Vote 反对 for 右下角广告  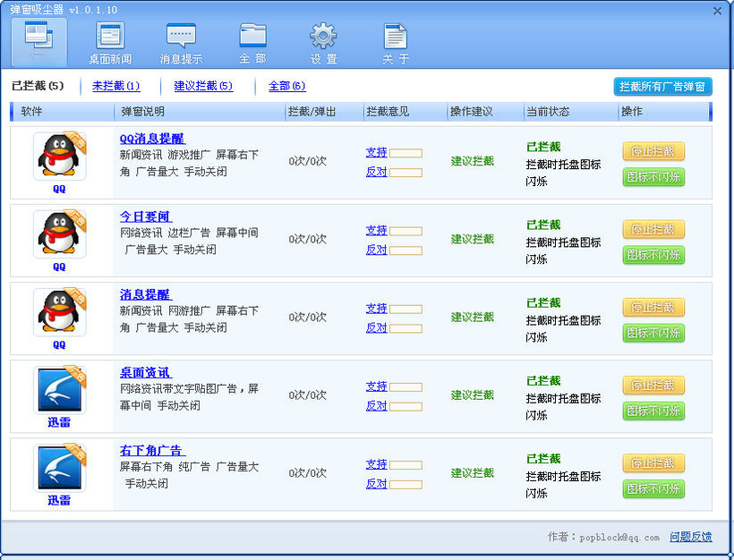pos(376,484)
